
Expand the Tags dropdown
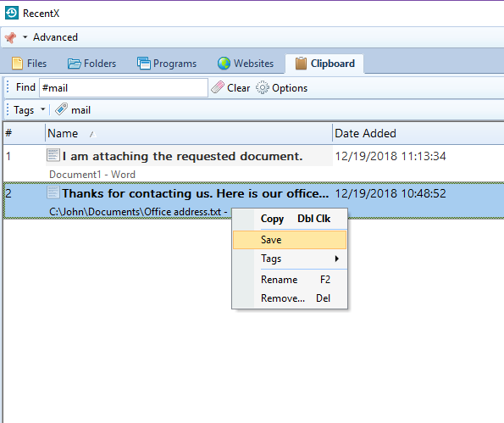click(x=42, y=109)
